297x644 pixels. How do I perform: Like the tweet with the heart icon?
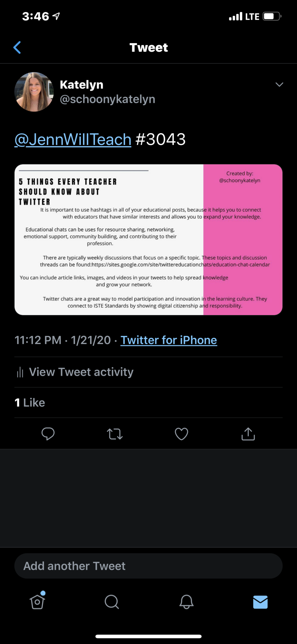pyautogui.click(x=181, y=434)
